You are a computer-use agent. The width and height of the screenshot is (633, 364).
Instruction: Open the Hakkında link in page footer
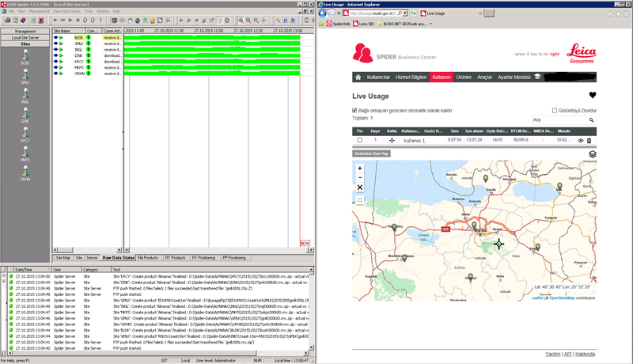585,354
